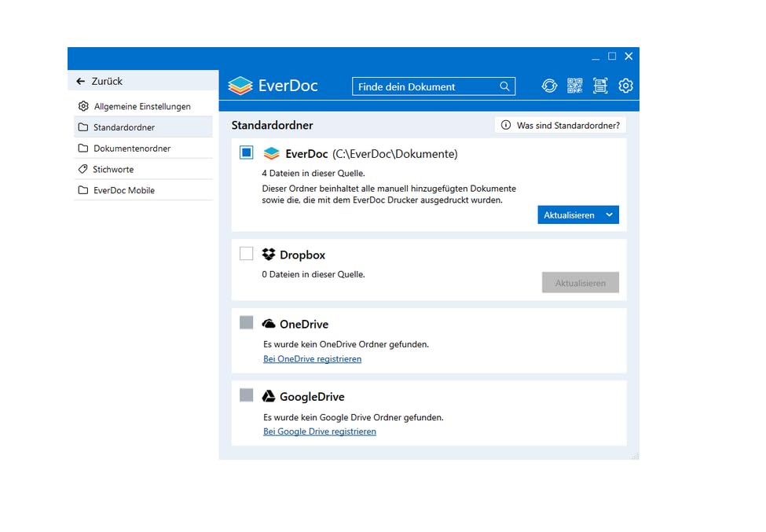Image resolution: width=766 pixels, height=532 pixels.
Task: Select Standardordner in sidebar
Action: [143, 127]
